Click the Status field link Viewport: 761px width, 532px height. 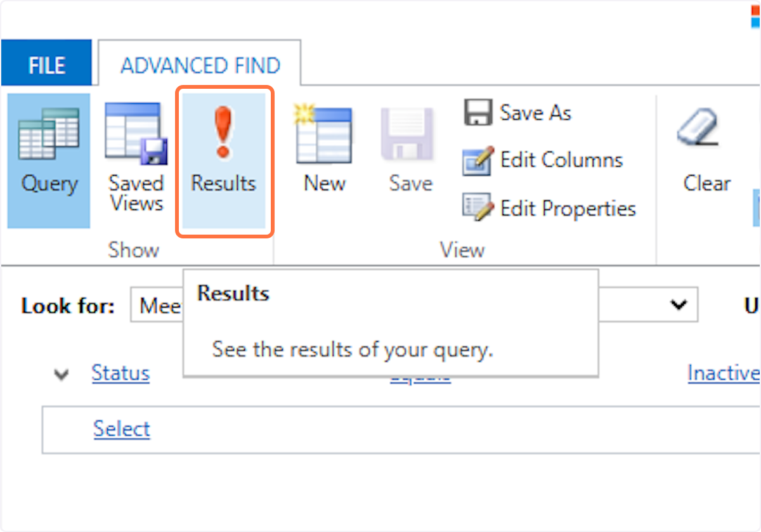[120, 373]
